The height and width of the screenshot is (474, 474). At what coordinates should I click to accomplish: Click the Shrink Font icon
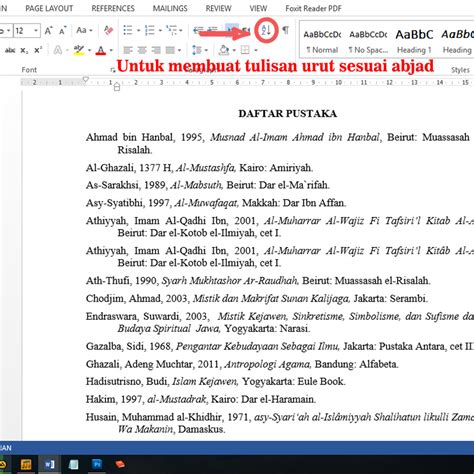[63, 31]
